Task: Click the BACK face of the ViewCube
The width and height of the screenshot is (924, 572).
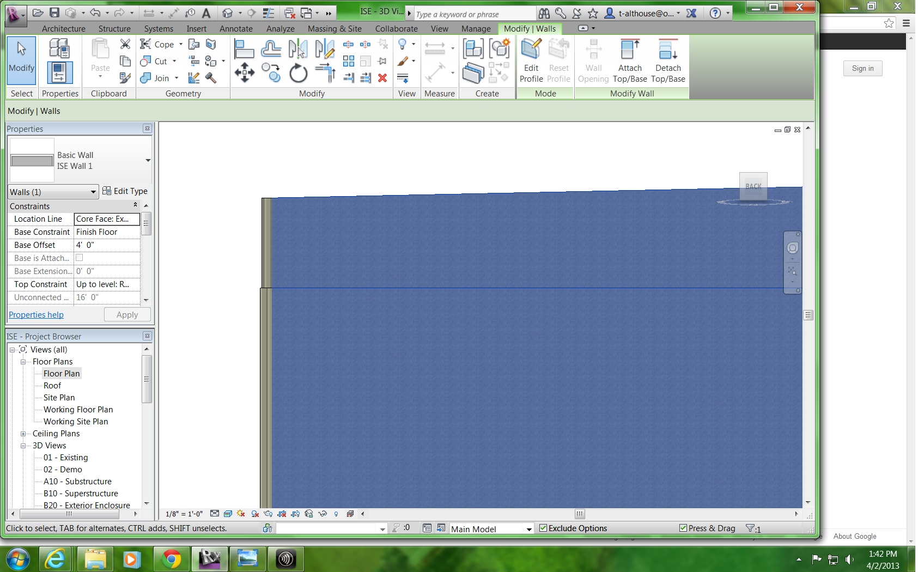Action: coord(753,186)
